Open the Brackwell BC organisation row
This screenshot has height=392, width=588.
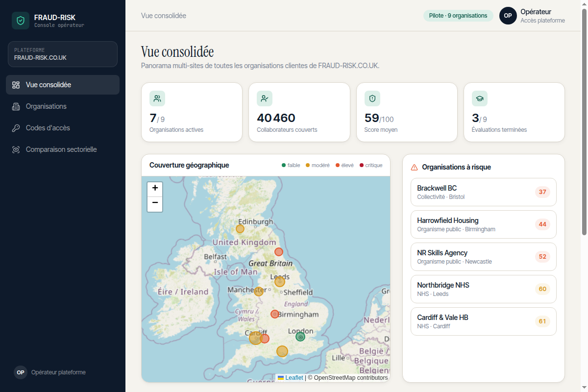(x=484, y=192)
